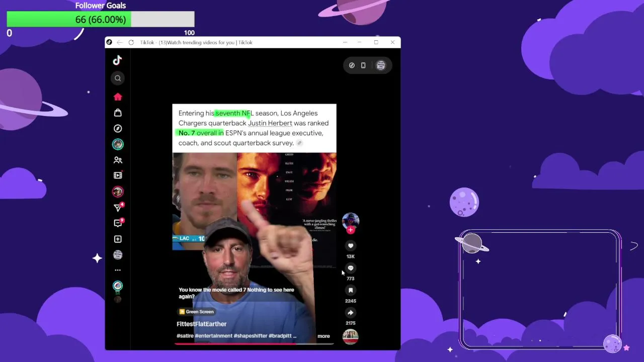Open the Activity inbox icon

[x=118, y=223]
